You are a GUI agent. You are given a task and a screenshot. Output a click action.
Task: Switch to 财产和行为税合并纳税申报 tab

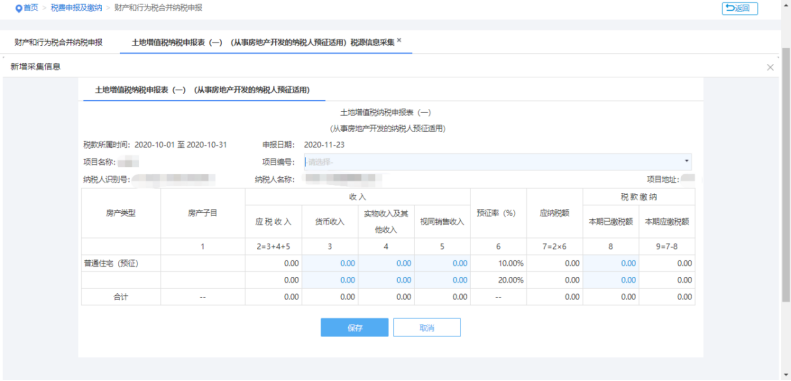[59, 42]
